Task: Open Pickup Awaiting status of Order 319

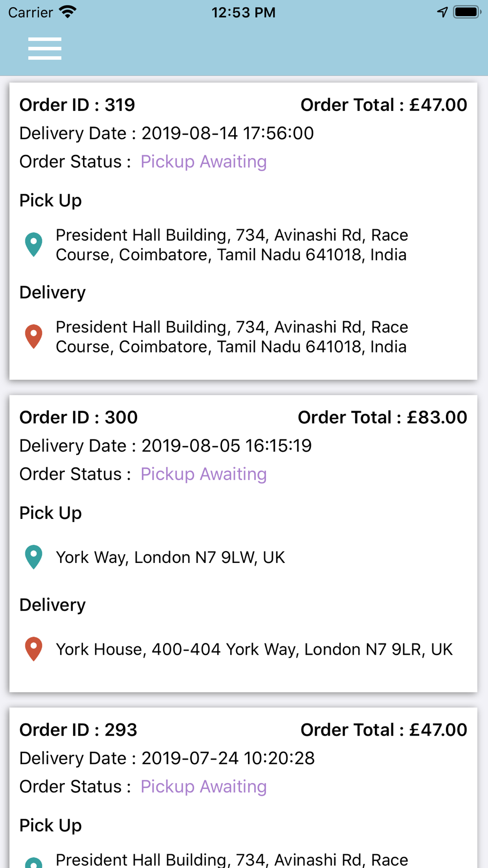Action: pyautogui.click(x=203, y=162)
